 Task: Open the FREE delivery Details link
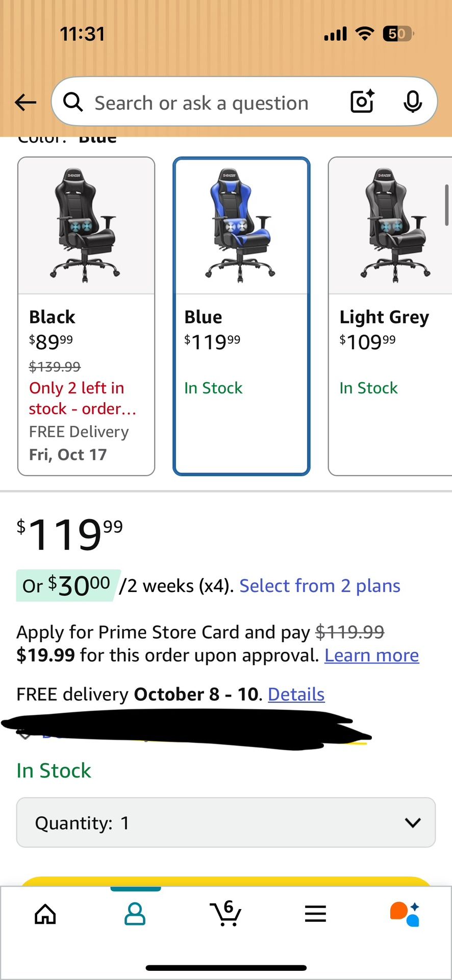pos(296,695)
